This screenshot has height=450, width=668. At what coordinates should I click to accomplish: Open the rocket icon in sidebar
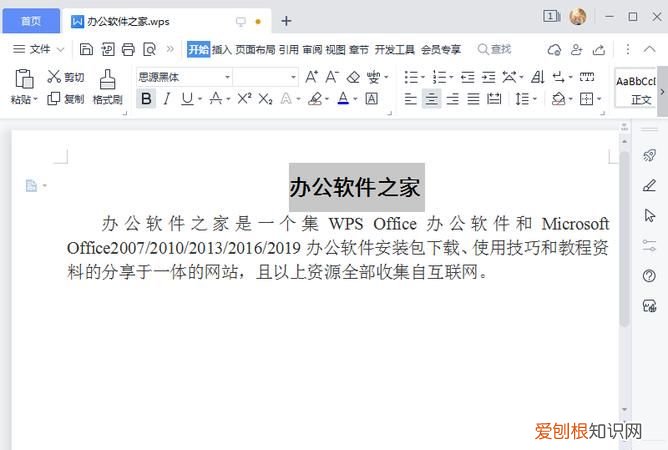point(649,155)
